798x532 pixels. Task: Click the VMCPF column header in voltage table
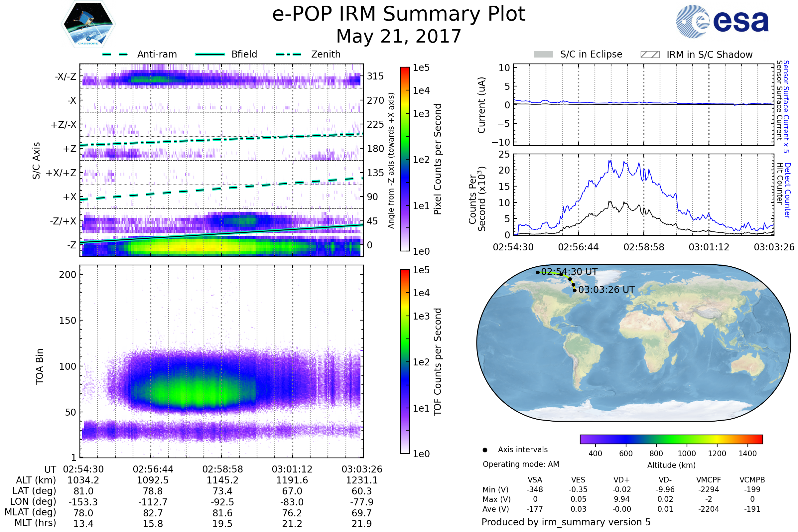point(709,480)
